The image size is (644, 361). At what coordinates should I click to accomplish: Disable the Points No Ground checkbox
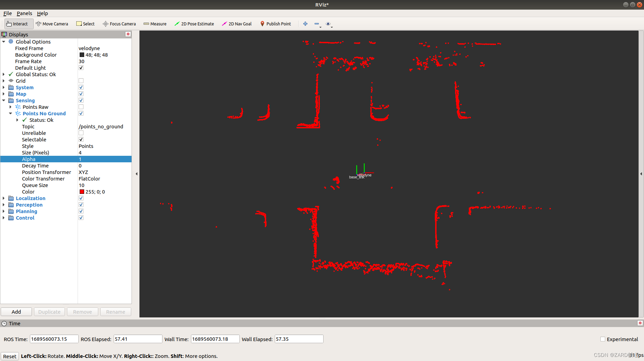[x=81, y=113]
